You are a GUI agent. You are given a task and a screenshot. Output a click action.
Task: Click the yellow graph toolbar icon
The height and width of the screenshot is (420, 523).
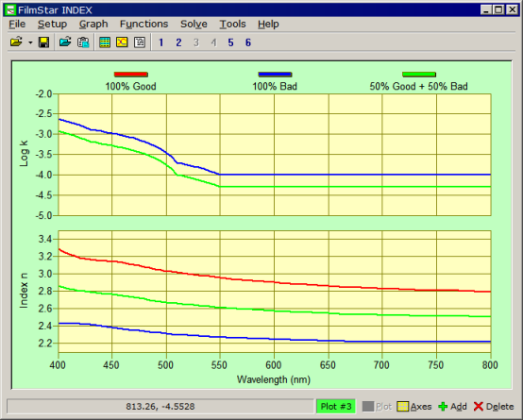click(122, 42)
